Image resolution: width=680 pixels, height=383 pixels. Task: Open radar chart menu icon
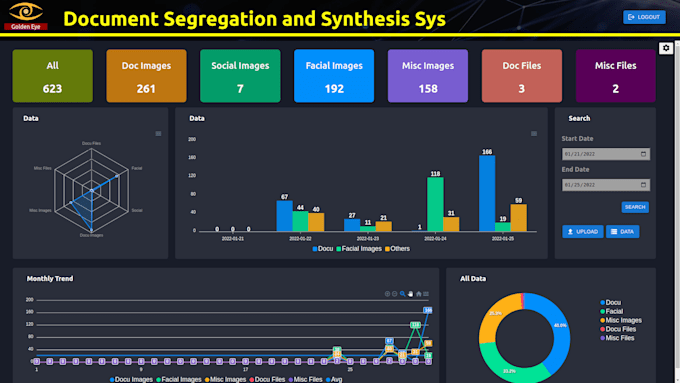click(158, 134)
